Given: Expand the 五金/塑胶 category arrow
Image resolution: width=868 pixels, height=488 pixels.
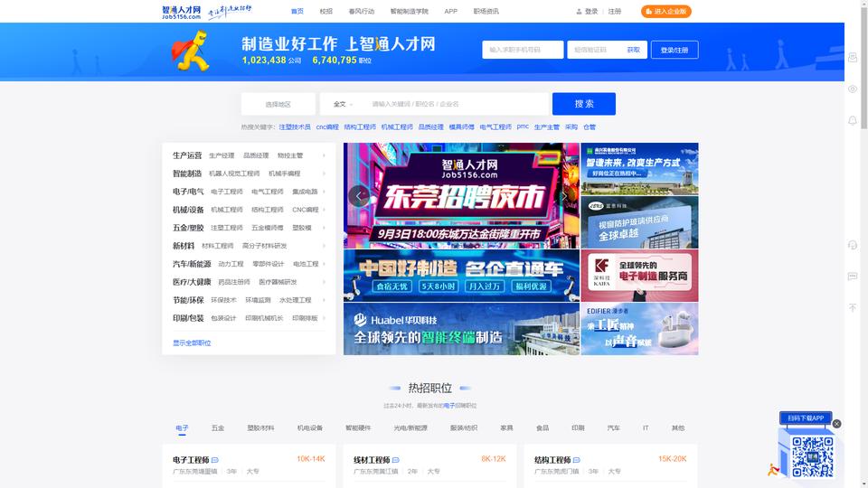Looking at the screenshot, I should [324, 228].
